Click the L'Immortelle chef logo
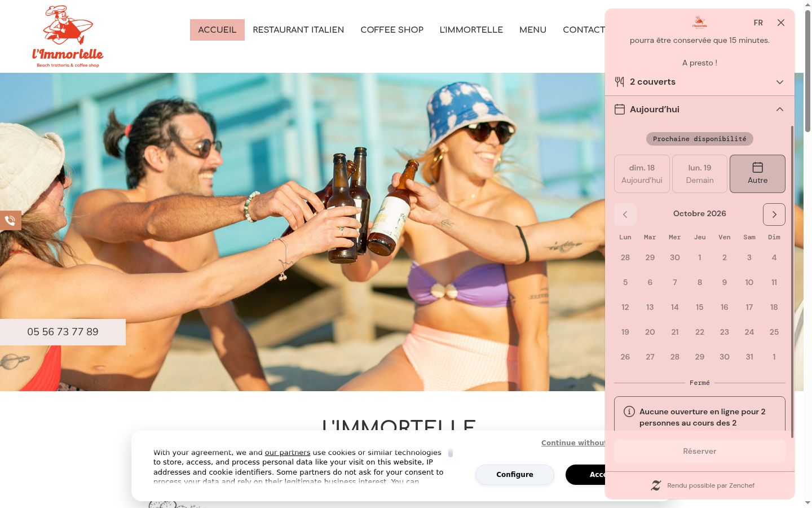Viewport: 812px width, 508px height. pos(68,37)
